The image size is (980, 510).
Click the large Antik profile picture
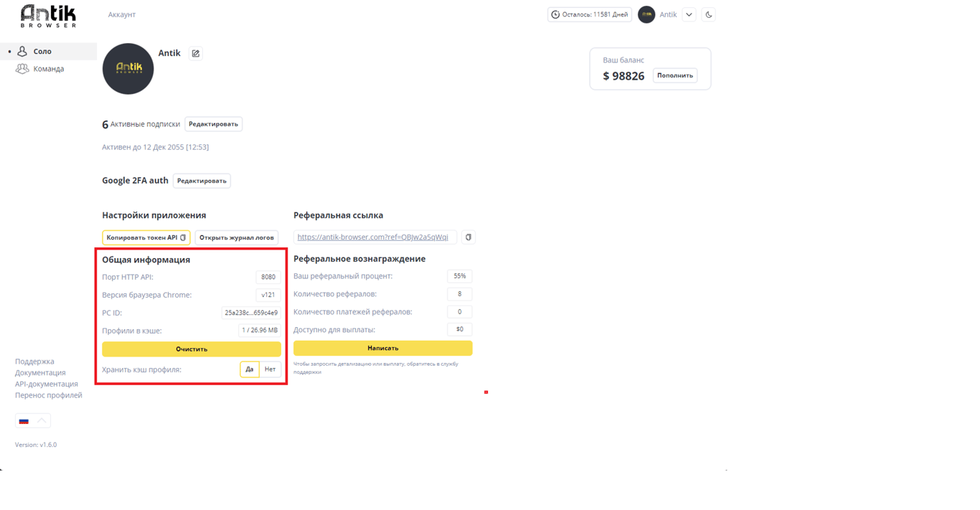pyautogui.click(x=128, y=69)
